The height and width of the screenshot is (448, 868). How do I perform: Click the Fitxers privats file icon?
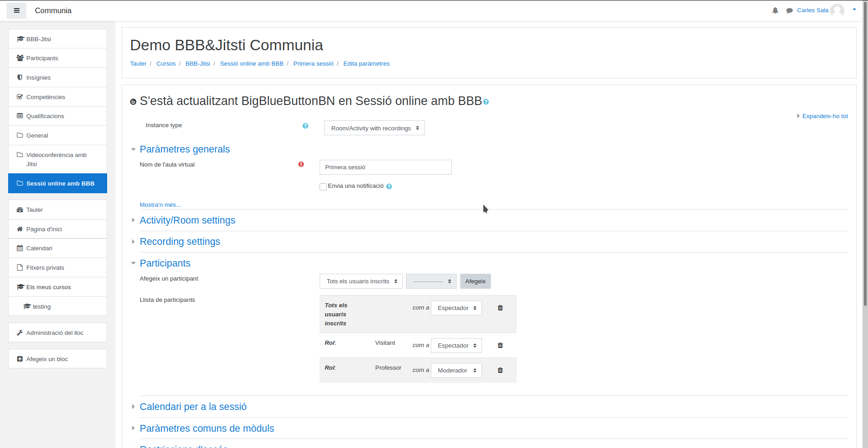pos(20,267)
